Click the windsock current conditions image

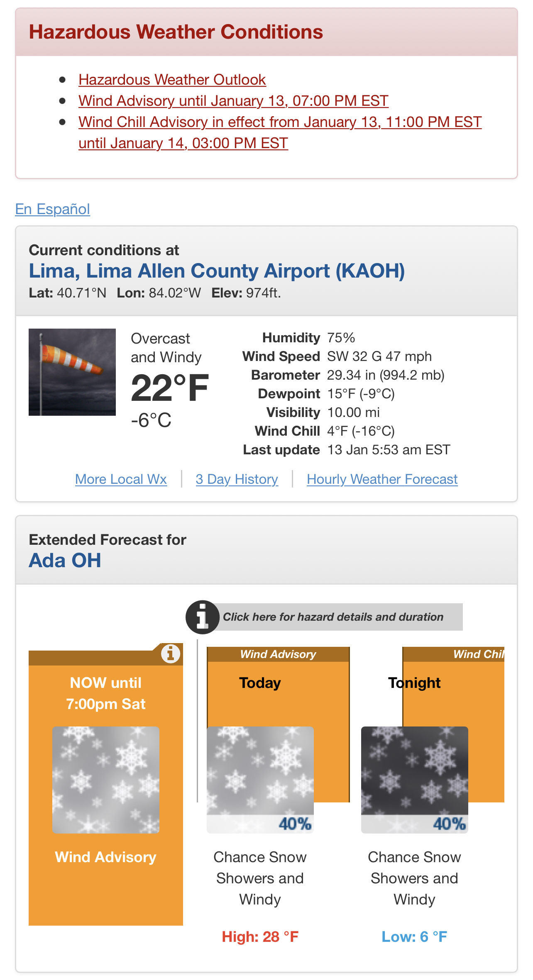(x=72, y=372)
